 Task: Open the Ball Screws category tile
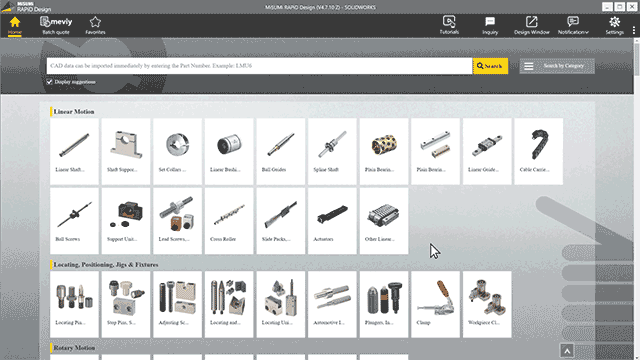74,221
